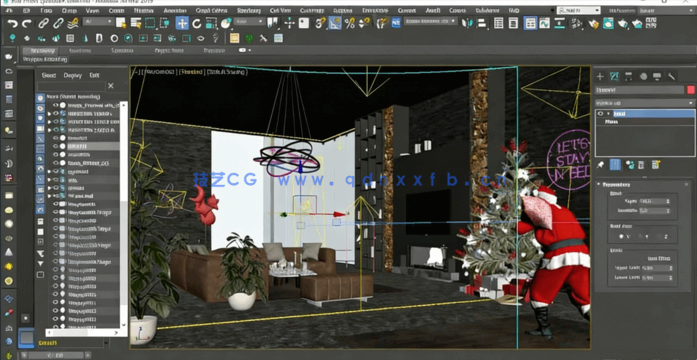
Task: Click the Undo arrow in main toolbar
Action: [x=12, y=23]
